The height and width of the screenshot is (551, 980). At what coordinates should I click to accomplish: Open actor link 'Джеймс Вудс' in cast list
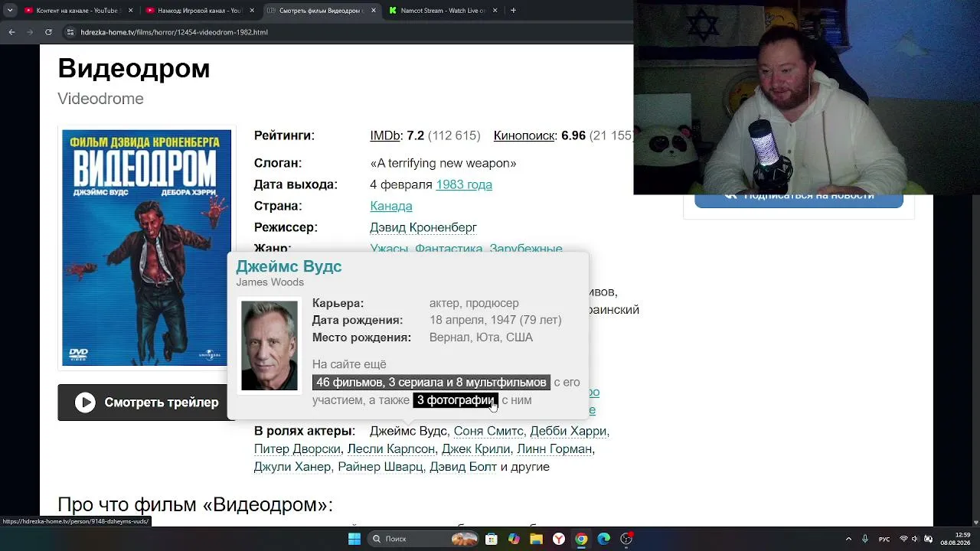(x=408, y=431)
